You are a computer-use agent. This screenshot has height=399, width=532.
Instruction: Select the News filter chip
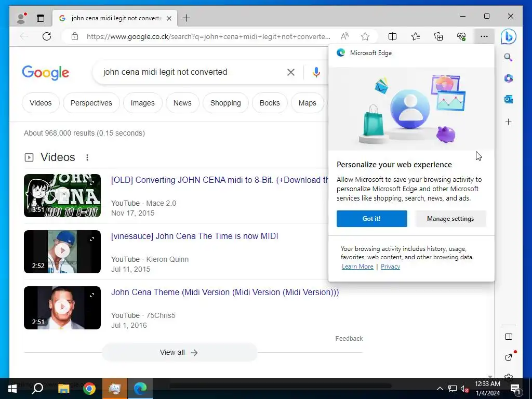182,103
